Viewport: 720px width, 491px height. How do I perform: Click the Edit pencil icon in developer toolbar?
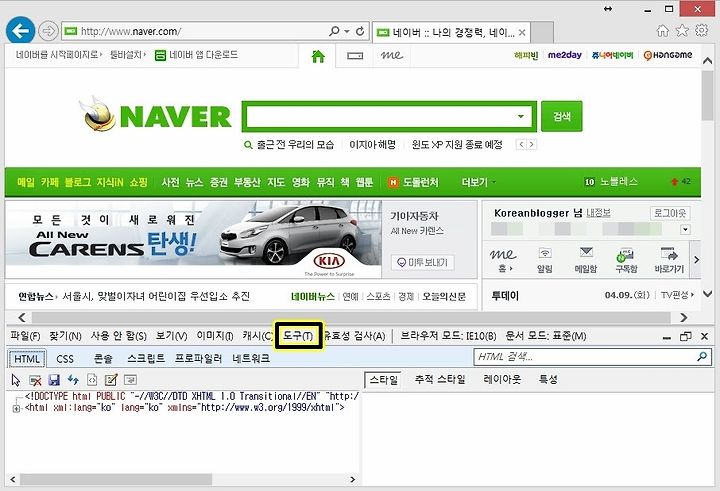coord(111,380)
